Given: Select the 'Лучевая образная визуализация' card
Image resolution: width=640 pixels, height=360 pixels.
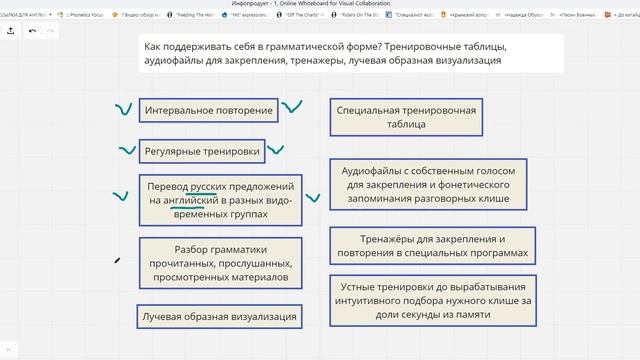Looking at the screenshot, I should [x=220, y=316].
